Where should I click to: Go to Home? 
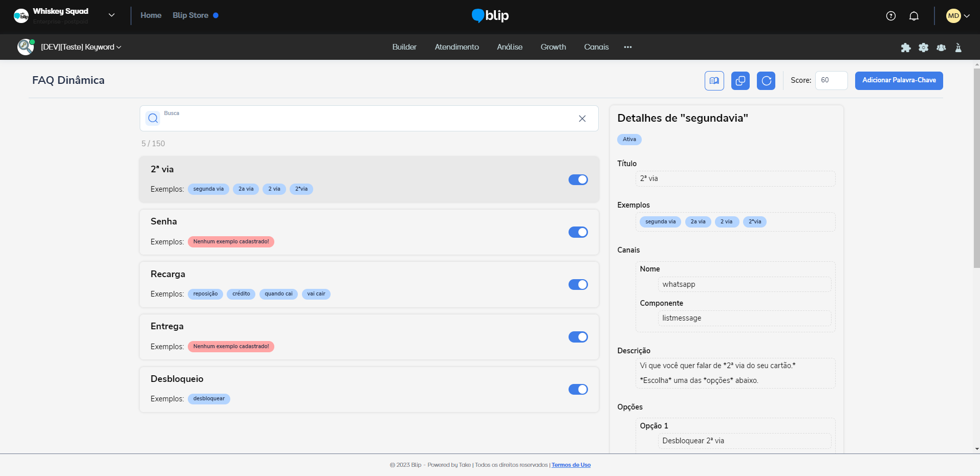pos(151,15)
